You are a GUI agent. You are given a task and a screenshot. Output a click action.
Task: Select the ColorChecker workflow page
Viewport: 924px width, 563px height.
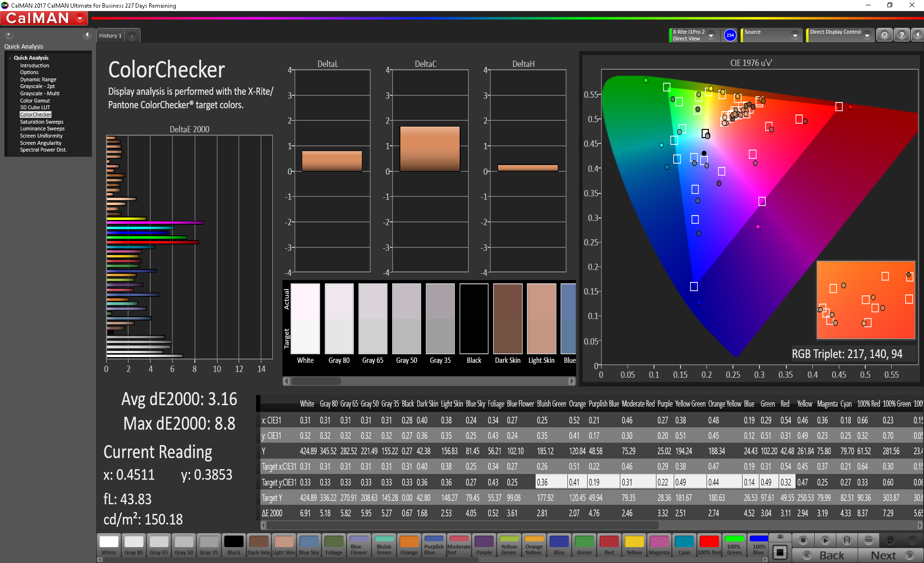point(36,115)
